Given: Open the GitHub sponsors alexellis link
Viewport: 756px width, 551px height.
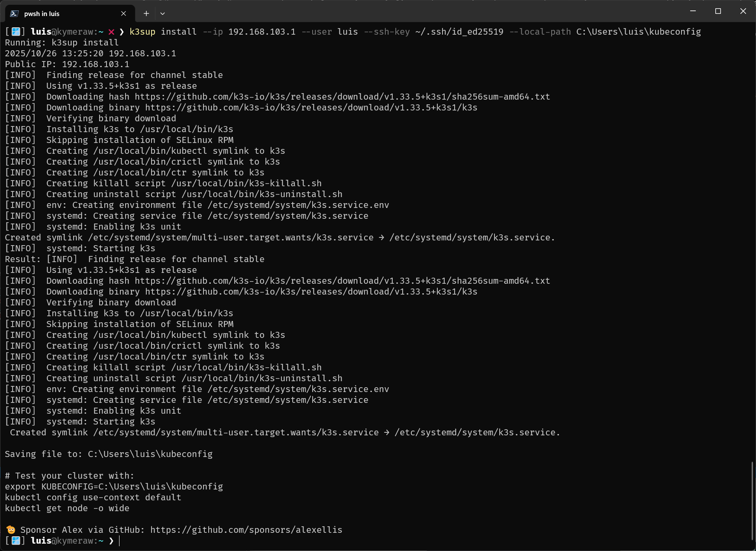Looking at the screenshot, I should [246, 530].
